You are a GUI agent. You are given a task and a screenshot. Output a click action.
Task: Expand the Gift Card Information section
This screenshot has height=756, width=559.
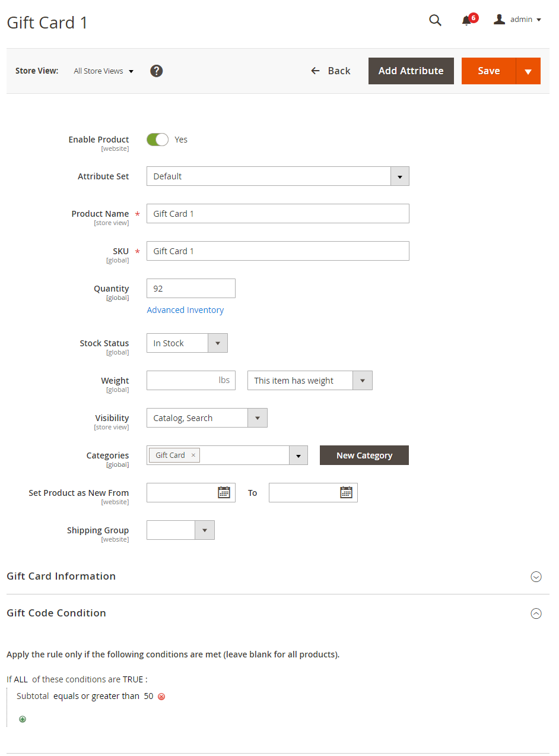[536, 577]
